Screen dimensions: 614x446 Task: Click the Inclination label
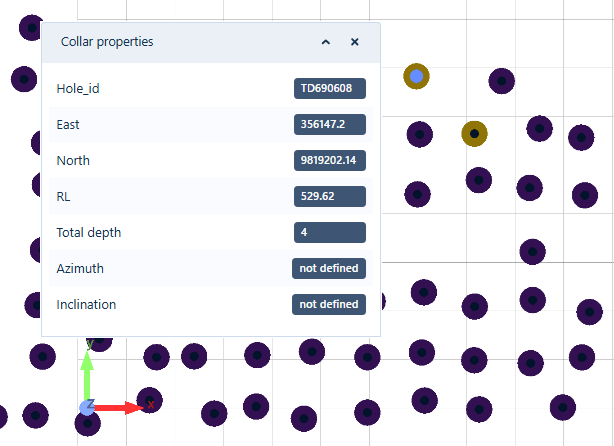tap(86, 305)
